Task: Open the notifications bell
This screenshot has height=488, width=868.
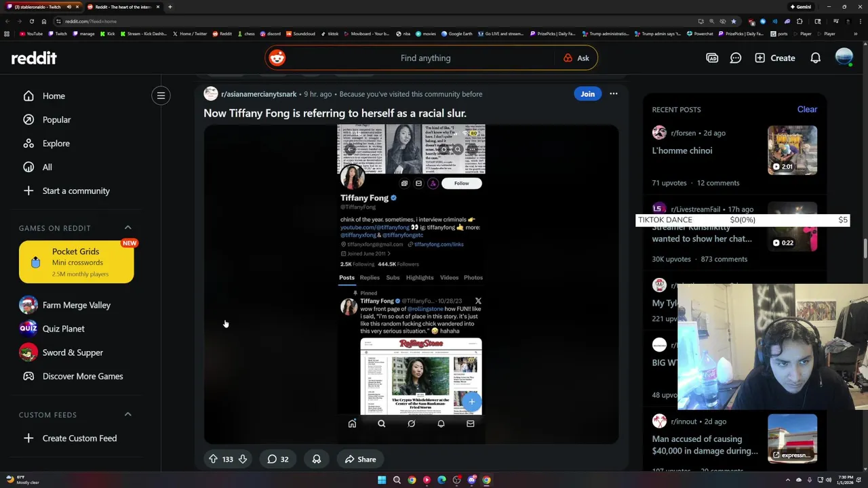Action: [x=816, y=58]
